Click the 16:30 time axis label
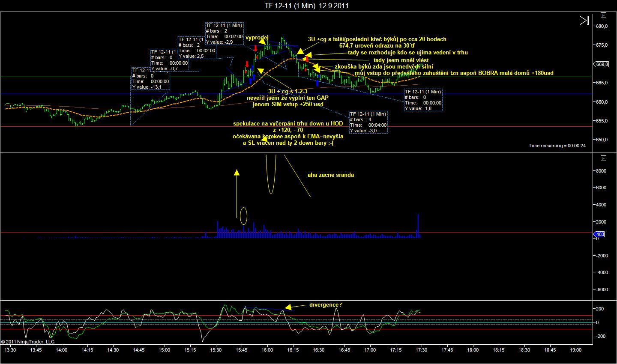 click(x=319, y=349)
